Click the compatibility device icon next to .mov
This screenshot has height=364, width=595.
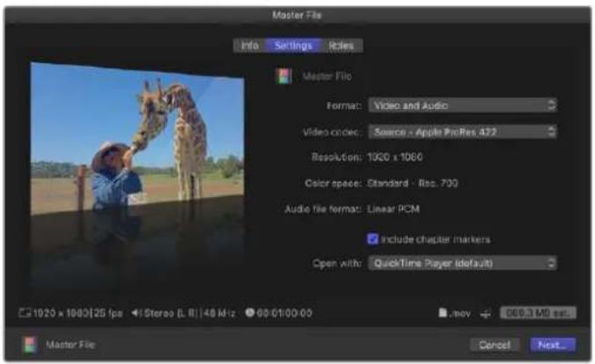pyautogui.click(x=485, y=314)
